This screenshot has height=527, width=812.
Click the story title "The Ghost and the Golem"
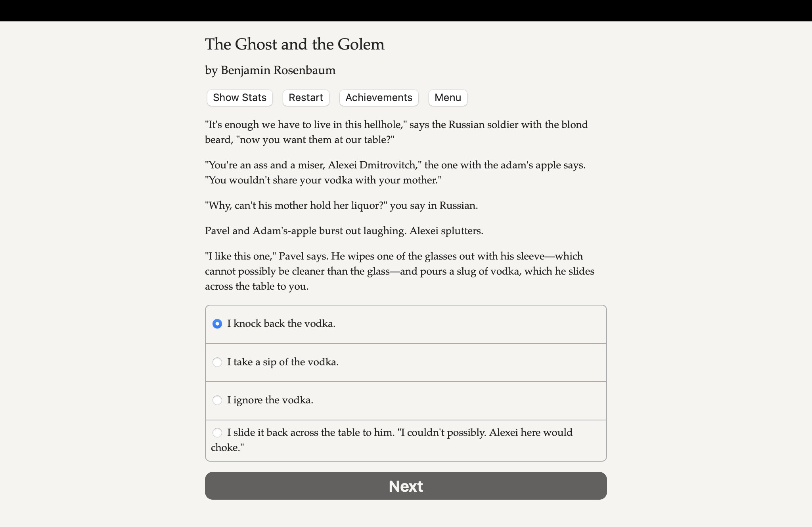tap(294, 44)
